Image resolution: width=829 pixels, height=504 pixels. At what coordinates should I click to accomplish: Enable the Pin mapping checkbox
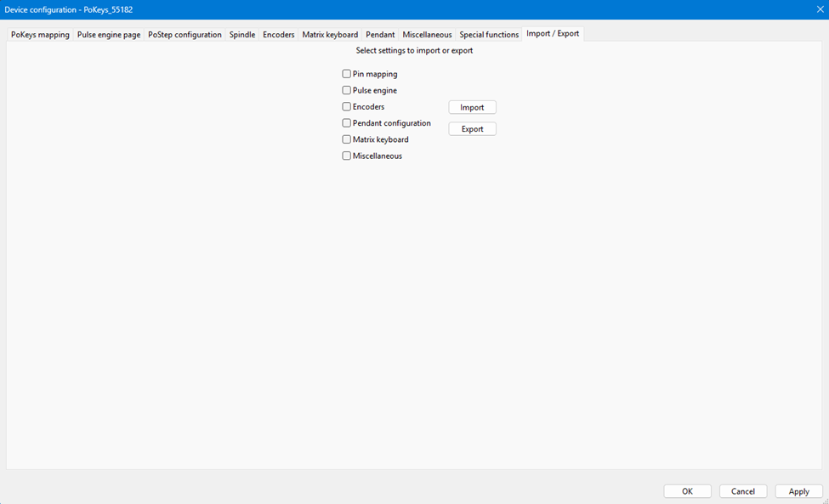point(347,75)
